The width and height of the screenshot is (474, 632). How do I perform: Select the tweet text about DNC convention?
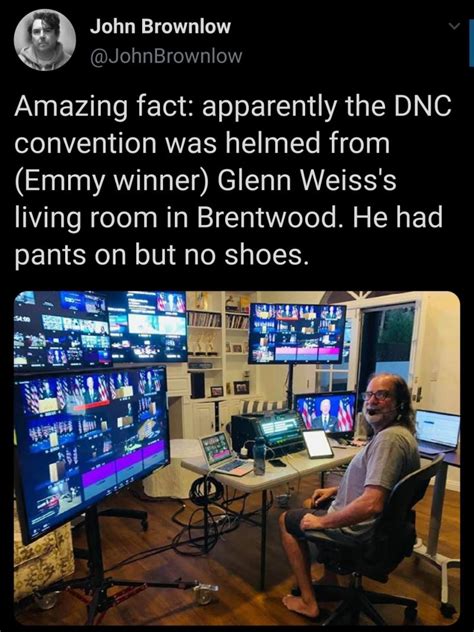click(233, 180)
